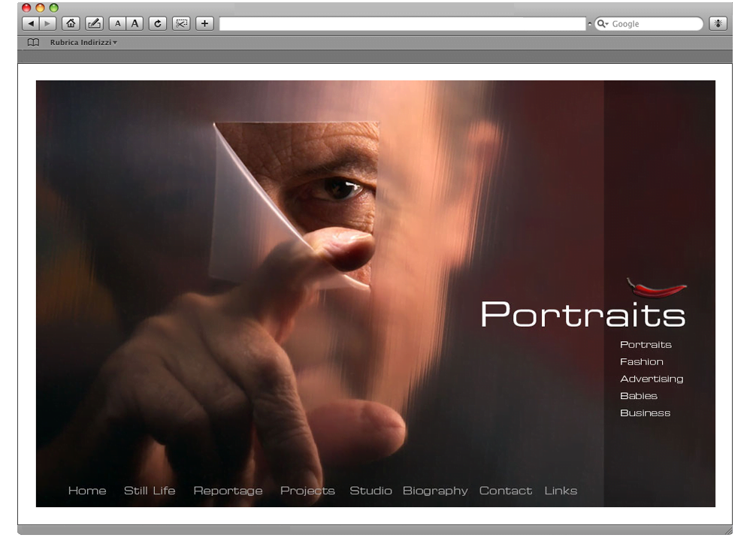Click the edit page pencil toolbar icon

pyautogui.click(x=94, y=23)
